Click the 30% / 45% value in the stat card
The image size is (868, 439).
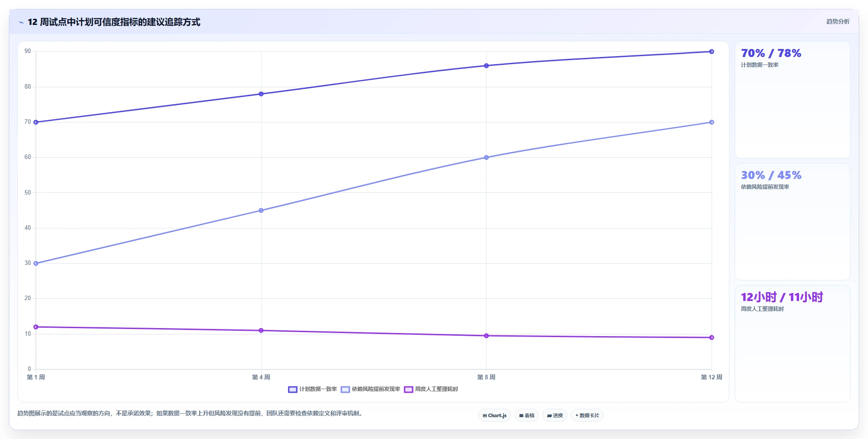coord(771,175)
